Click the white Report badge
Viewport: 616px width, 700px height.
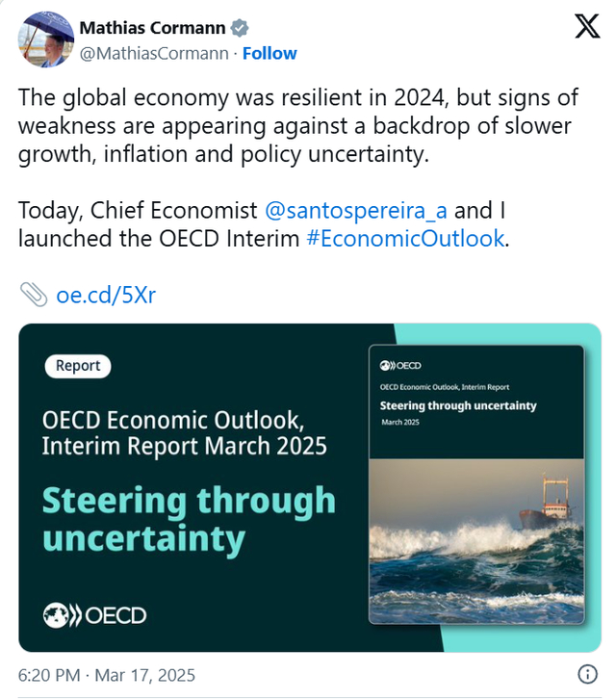(78, 366)
